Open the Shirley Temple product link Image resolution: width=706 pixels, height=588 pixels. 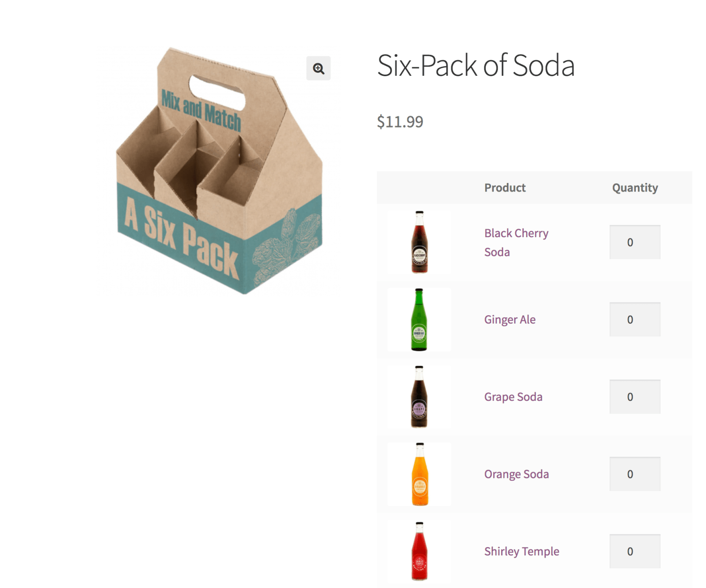[521, 551]
